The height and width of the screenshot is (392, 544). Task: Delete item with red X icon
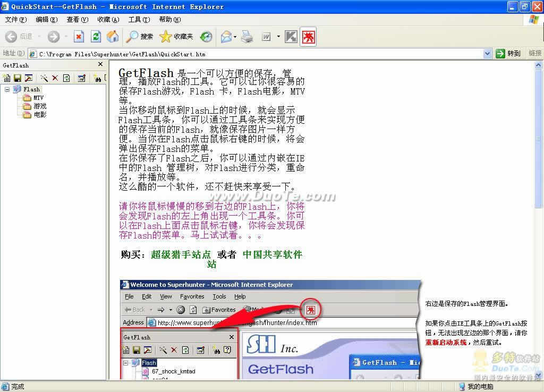click(x=55, y=78)
